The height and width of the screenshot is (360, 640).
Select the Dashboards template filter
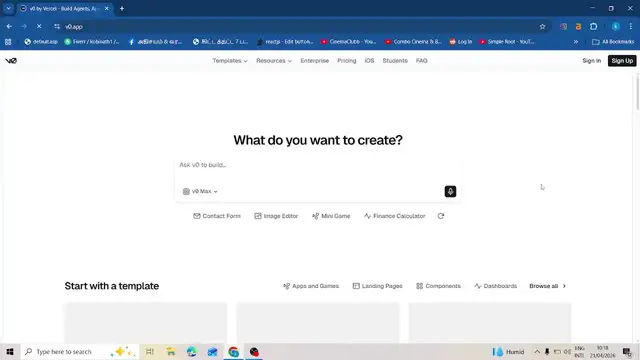(x=496, y=286)
